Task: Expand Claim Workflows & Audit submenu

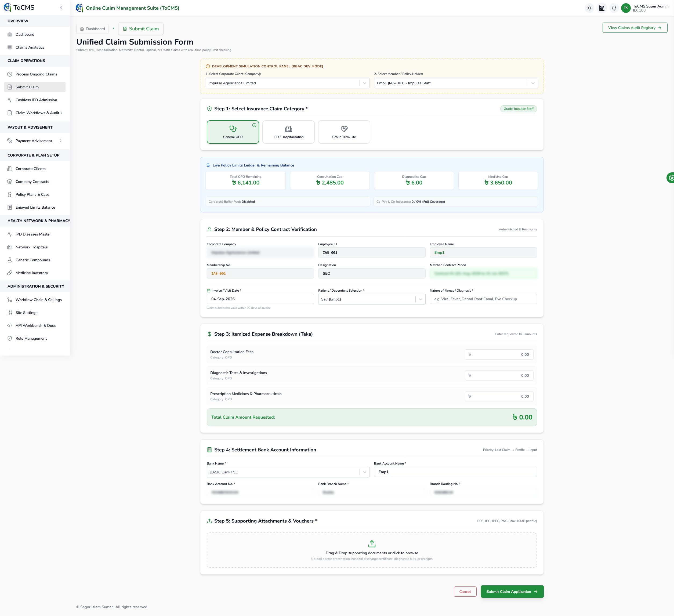Action: [x=35, y=113]
